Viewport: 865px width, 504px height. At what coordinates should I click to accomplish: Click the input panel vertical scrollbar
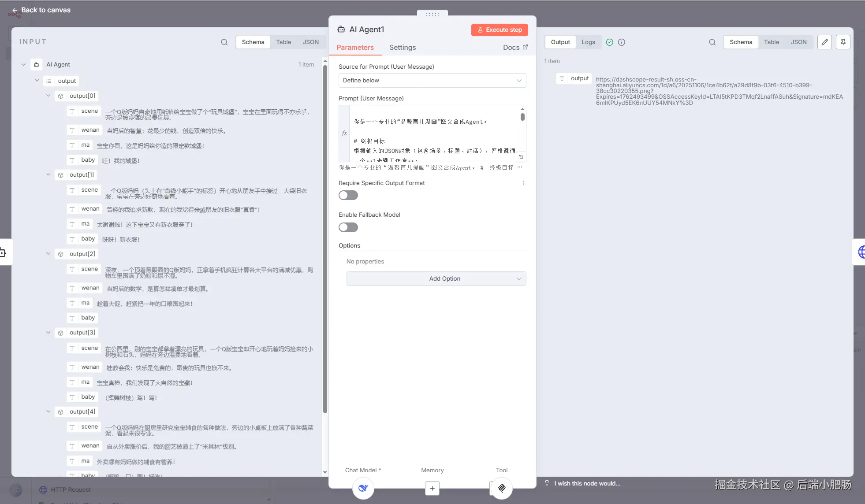point(325,238)
